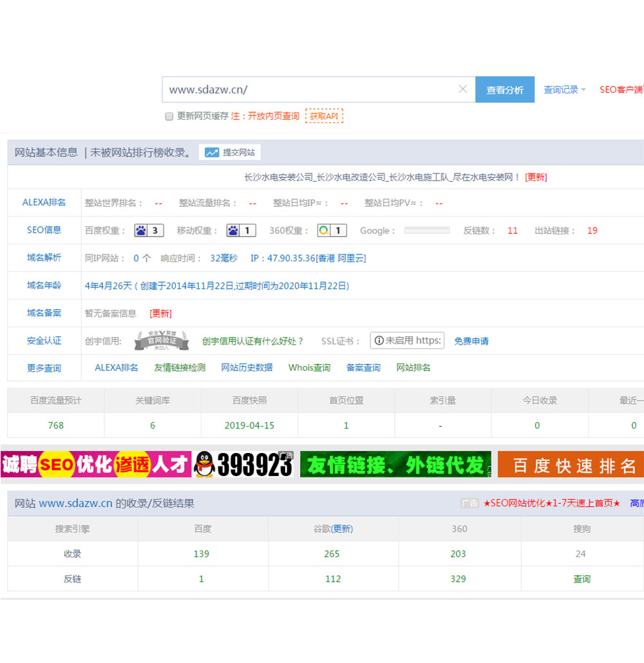644x663 pixels.
Task: Click the 提交网站 button
Action: 230,153
